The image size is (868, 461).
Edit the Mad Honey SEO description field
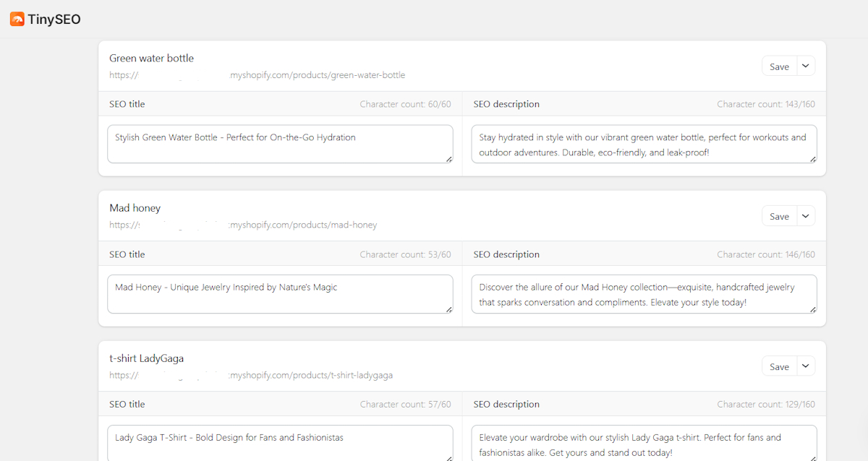click(x=644, y=294)
